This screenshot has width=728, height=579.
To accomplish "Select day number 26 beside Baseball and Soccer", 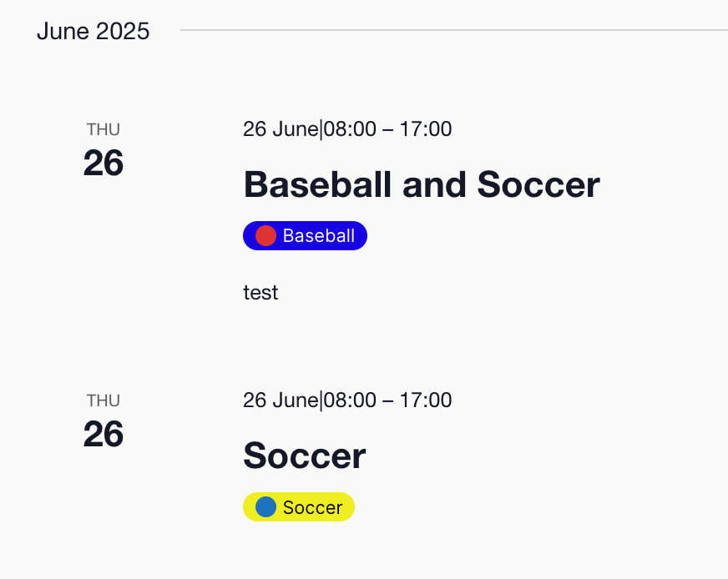I will 104,163.
